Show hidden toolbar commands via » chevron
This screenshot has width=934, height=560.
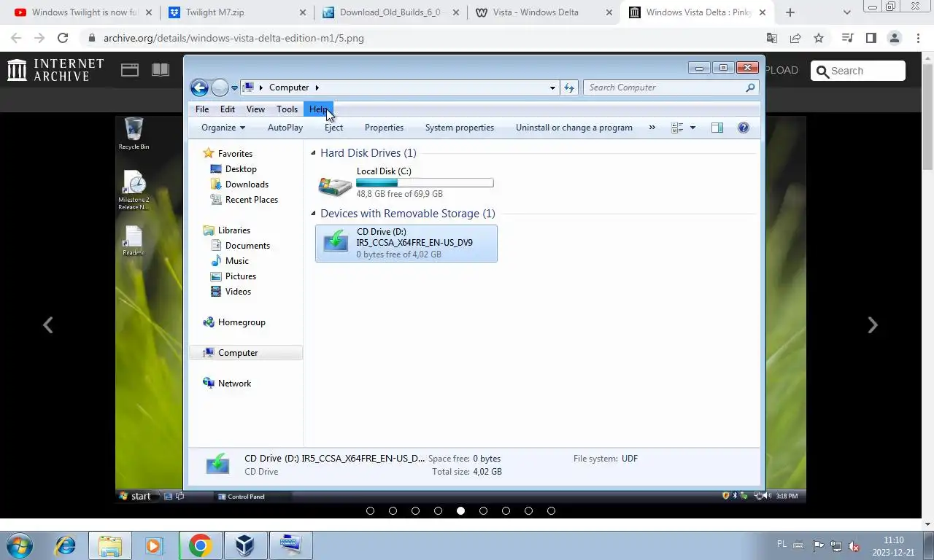click(652, 128)
